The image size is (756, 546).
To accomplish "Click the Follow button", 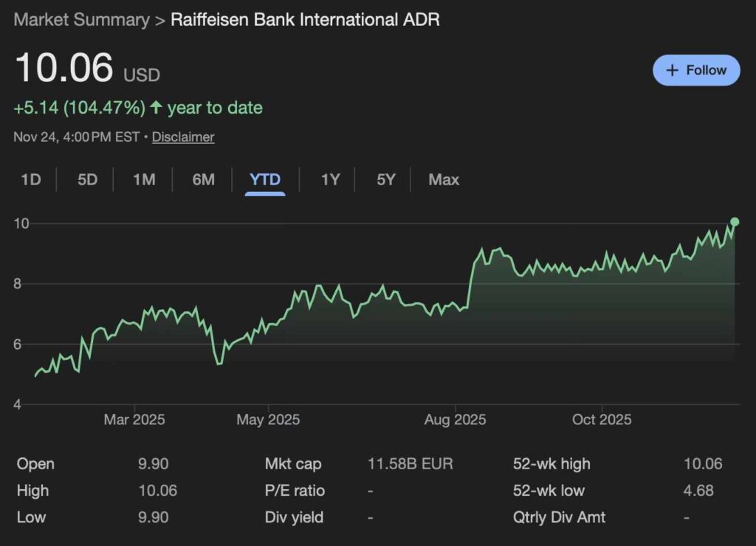I will click(x=695, y=70).
